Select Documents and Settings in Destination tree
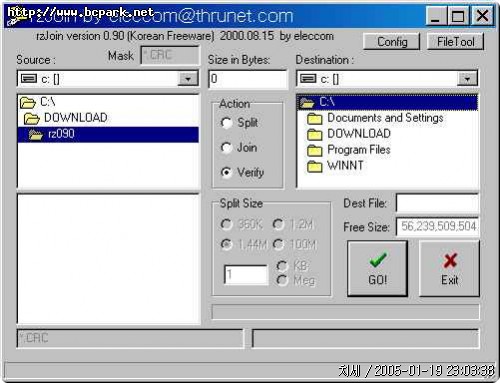500x383 pixels. pyautogui.click(x=385, y=118)
